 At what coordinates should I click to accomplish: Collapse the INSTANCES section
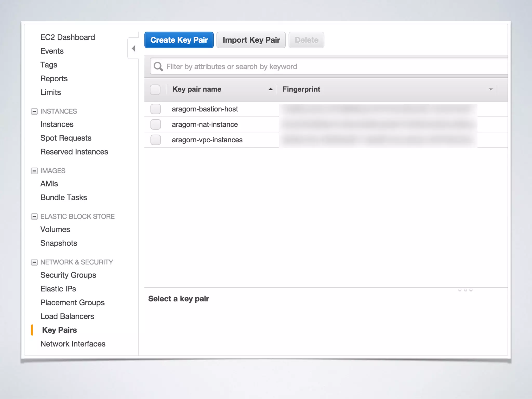point(34,111)
